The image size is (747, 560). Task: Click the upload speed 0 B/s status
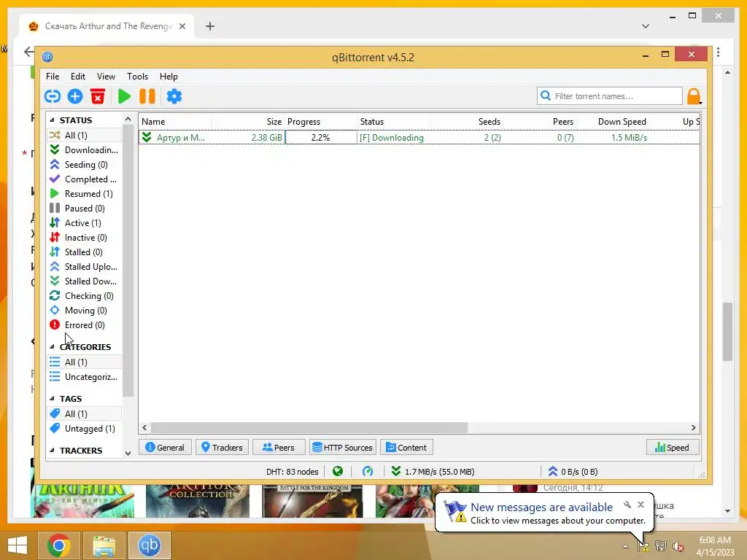[573, 472]
